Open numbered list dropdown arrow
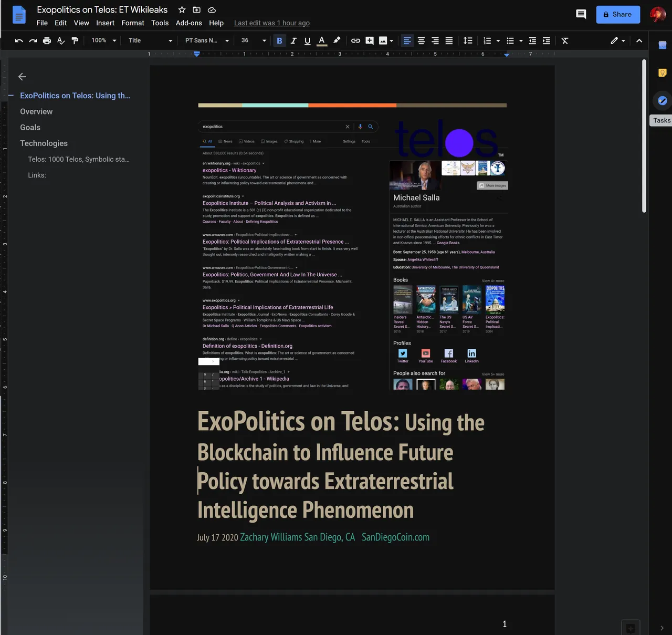 click(x=498, y=40)
